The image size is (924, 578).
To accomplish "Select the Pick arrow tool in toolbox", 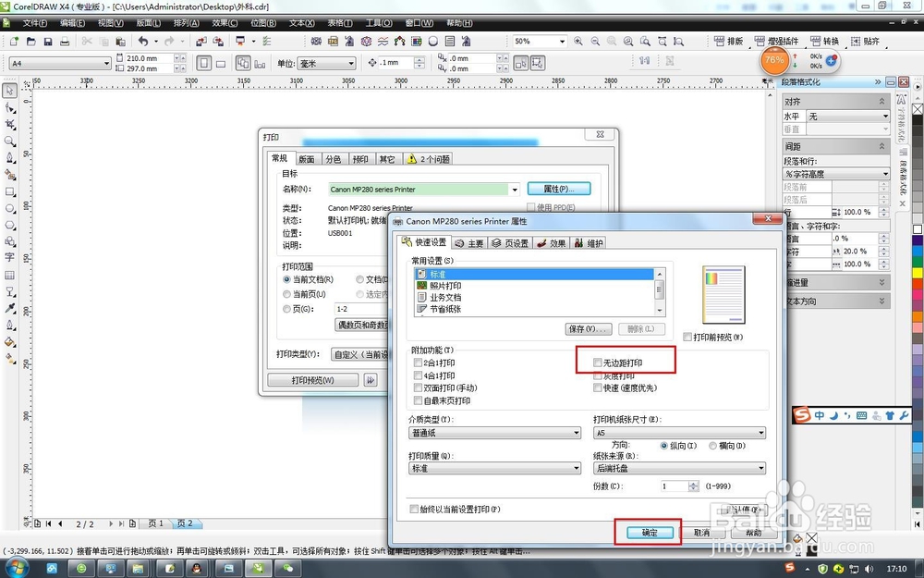I will coord(10,91).
